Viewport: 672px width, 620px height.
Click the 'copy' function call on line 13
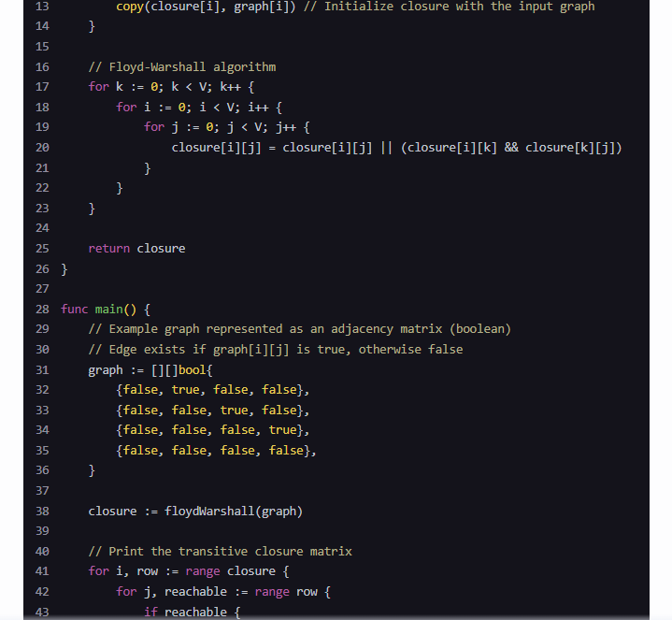(x=130, y=7)
